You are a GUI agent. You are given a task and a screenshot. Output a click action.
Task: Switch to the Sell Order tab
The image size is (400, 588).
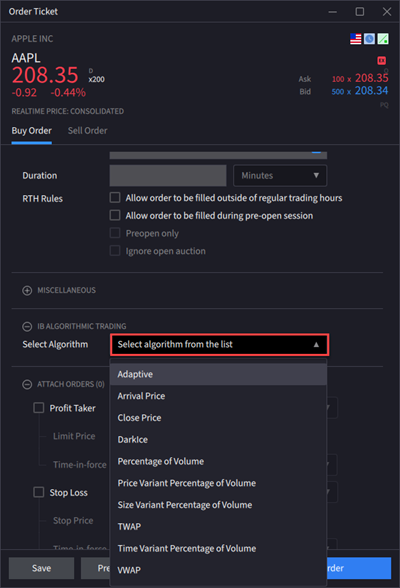click(87, 130)
